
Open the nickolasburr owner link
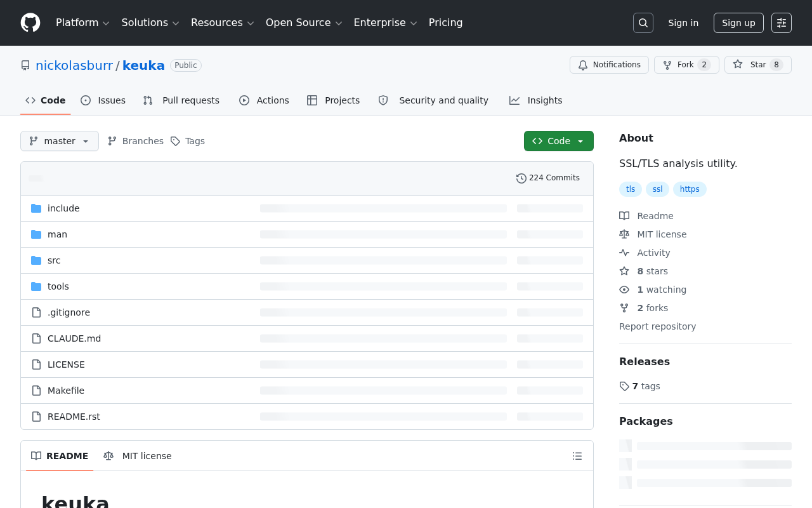click(74, 65)
